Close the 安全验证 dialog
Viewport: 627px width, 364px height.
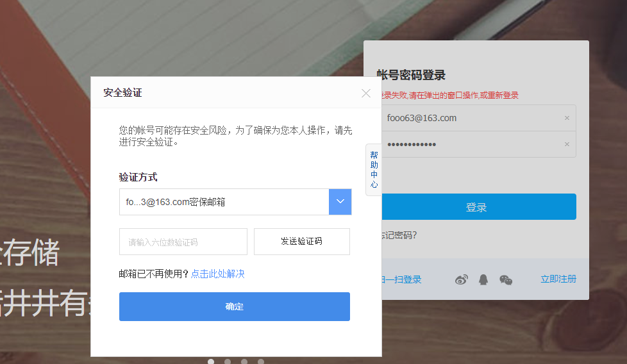[x=365, y=93]
